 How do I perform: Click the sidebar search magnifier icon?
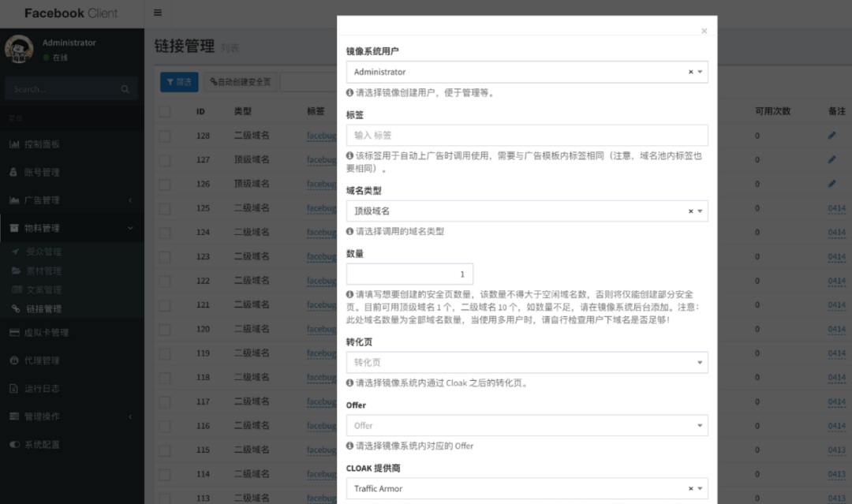point(125,89)
